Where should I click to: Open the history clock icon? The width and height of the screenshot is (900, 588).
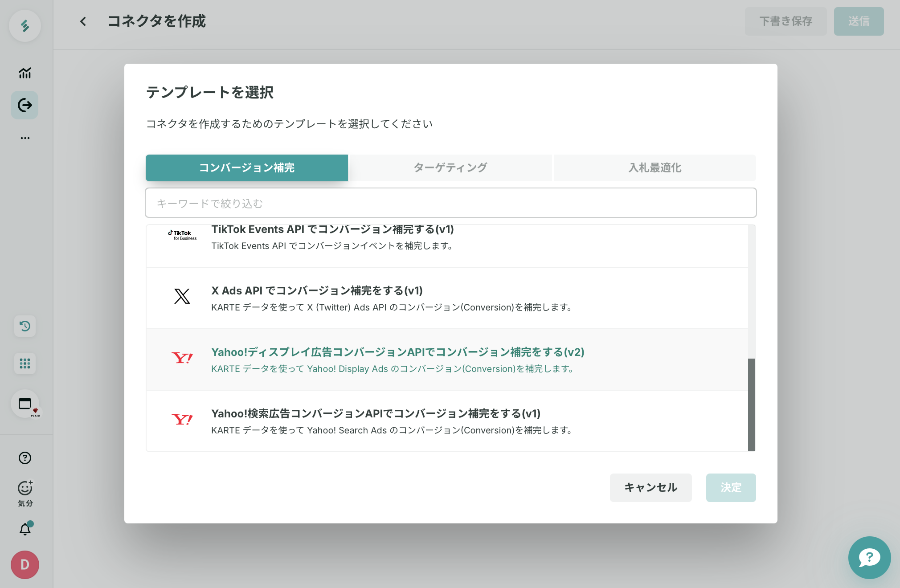[25, 326]
